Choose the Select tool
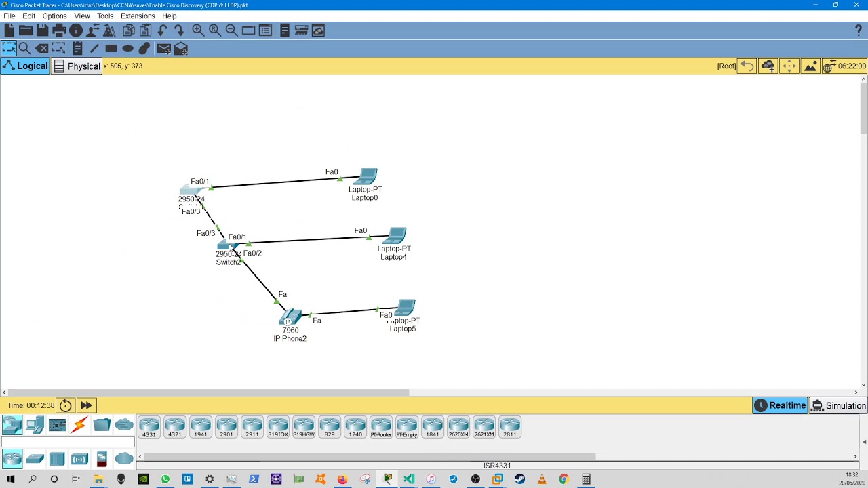 [x=9, y=48]
